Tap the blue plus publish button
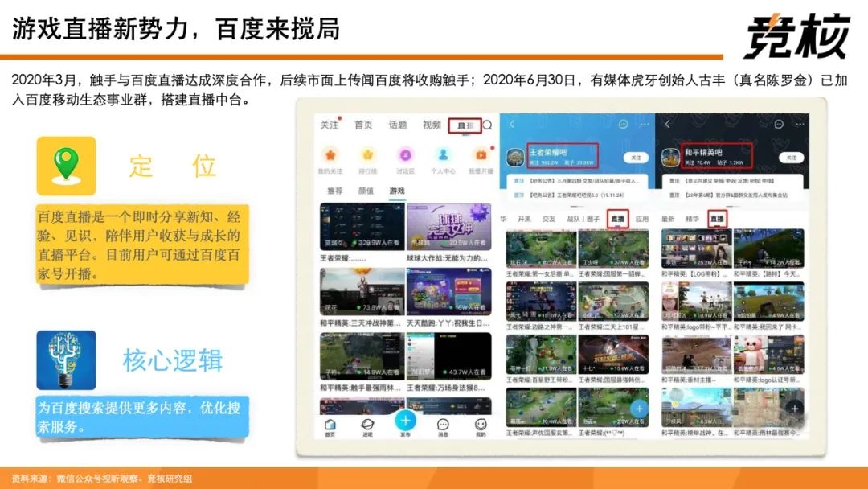This screenshot has height=489, width=868. (405, 421)
